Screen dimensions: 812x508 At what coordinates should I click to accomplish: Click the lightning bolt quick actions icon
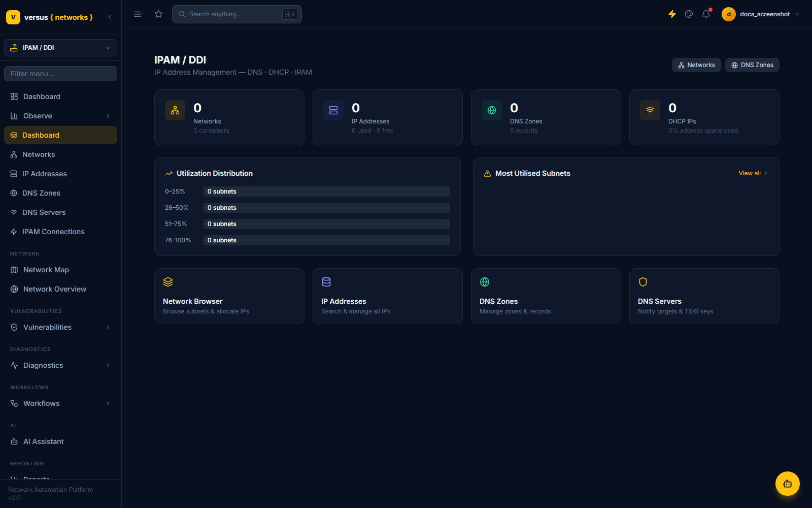click(672, 14)
